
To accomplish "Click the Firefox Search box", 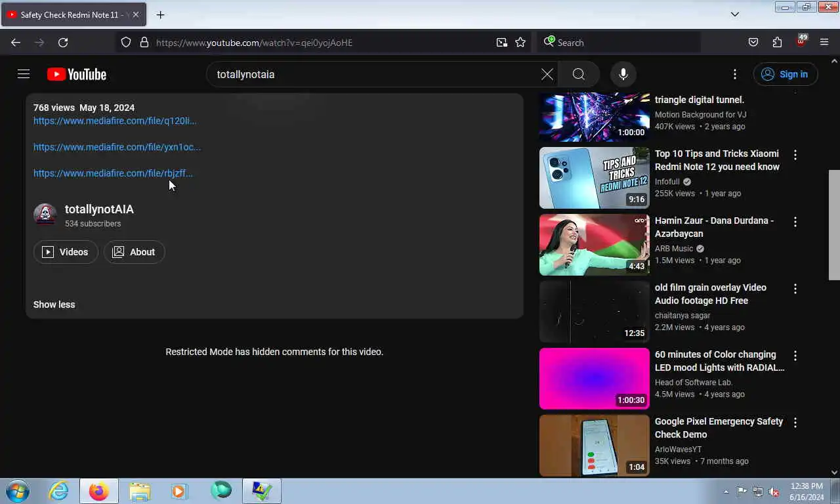I will coord(620,43).
